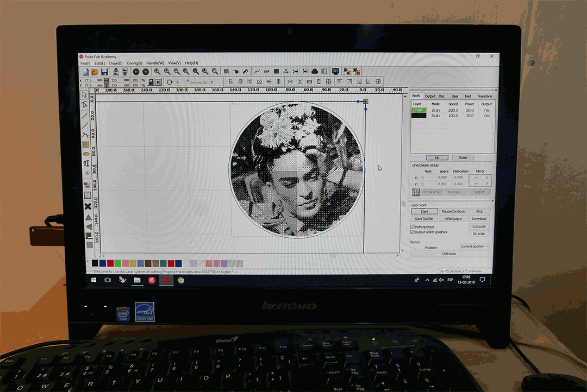Click the Pause/Continue button
This screenshot has height=392, width=587.
pos(453,211)
